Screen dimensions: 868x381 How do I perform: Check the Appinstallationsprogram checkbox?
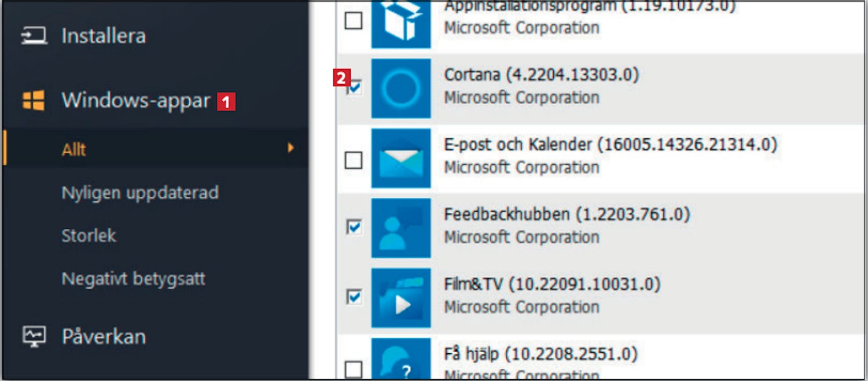point(354,21)
